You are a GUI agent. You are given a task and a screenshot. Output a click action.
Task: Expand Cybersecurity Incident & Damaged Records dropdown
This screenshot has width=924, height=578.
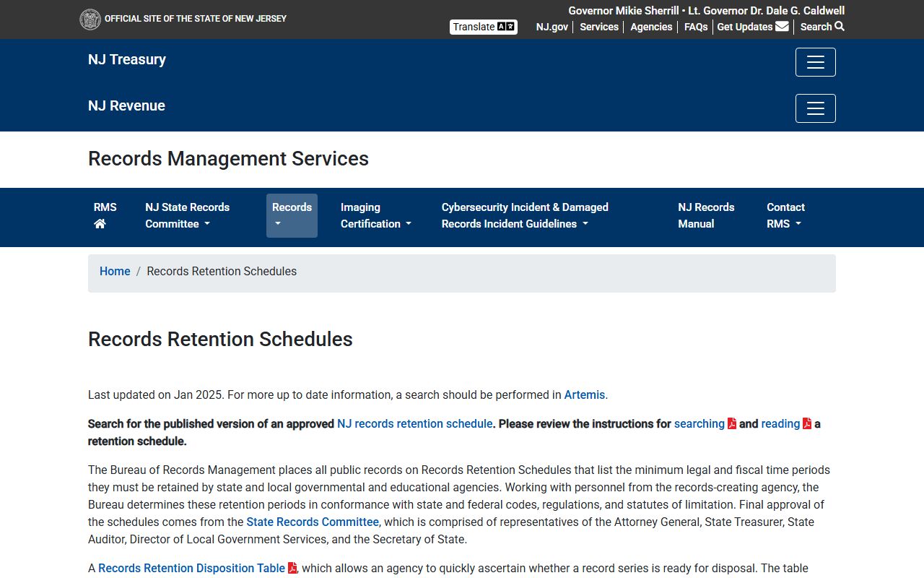pyautogui.click(x=525, y=215)
